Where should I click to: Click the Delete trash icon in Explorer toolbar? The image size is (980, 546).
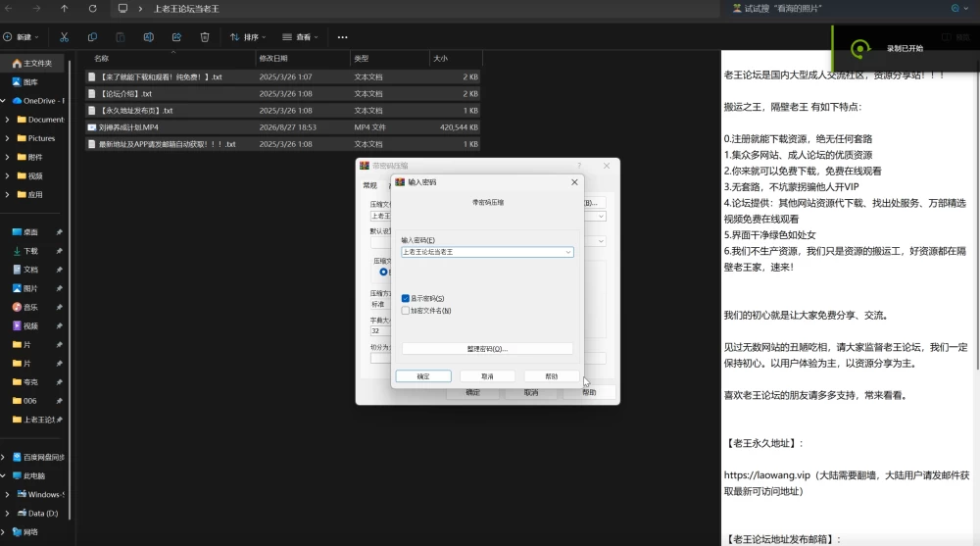[205, 37]
